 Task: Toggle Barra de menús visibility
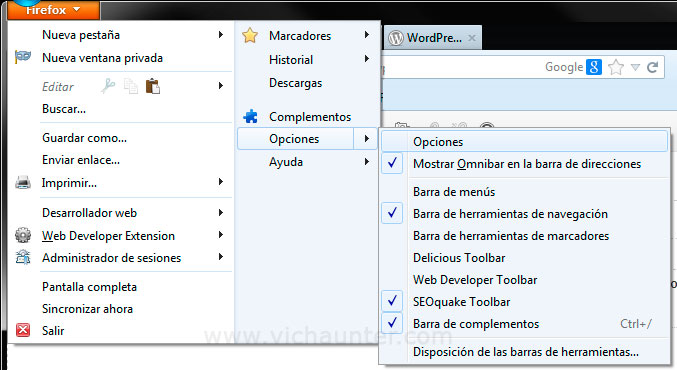tap(454, 192)
